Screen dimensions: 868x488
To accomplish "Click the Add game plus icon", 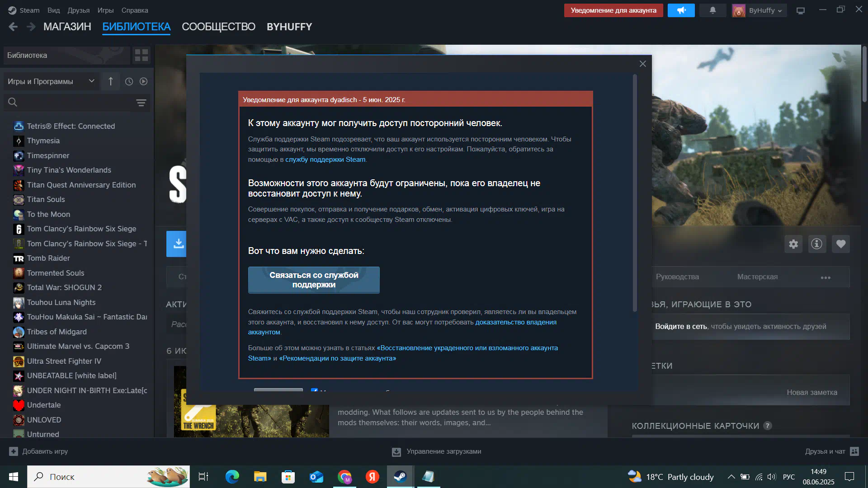I will point(14,451).
